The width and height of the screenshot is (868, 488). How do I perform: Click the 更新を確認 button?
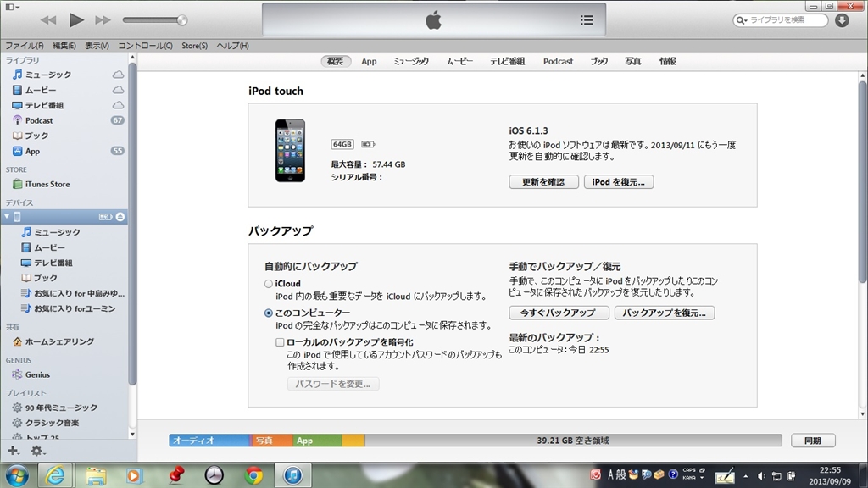click(x=543, y=182)
